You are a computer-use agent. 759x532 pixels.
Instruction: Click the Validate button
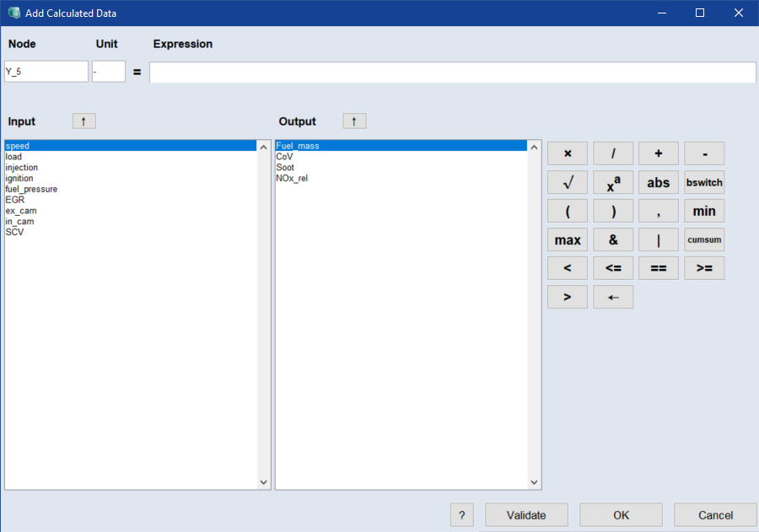(x=526, y=515)
